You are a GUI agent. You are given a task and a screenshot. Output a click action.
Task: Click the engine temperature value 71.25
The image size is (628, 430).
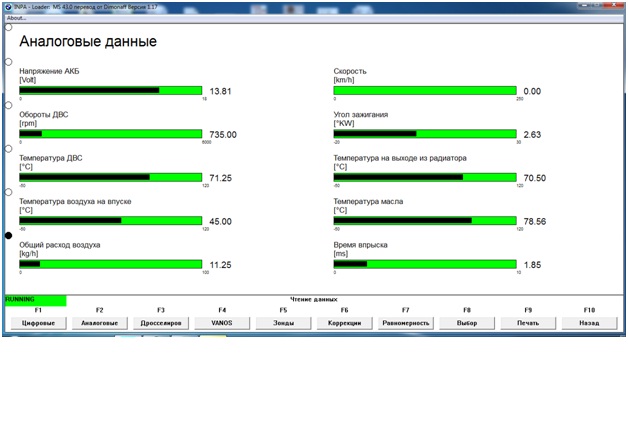coord(221,178)
